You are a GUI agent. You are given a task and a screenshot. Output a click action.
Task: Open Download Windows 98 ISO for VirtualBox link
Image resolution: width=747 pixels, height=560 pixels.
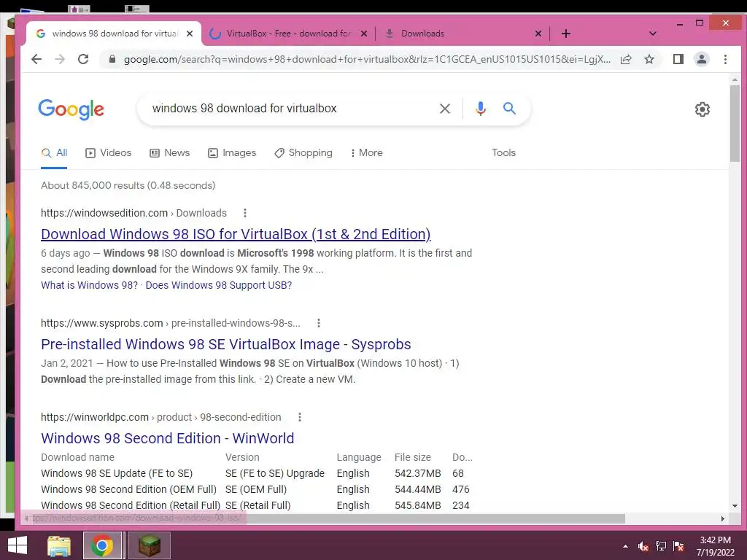pos(236,234)
